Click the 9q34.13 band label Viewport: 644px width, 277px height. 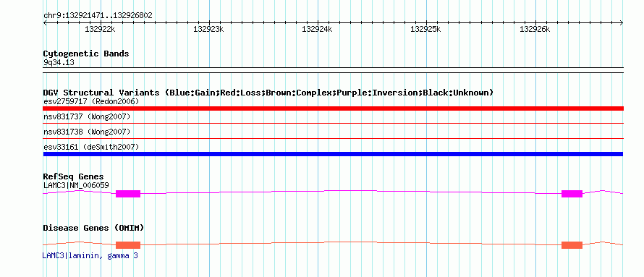coord(59,63)
